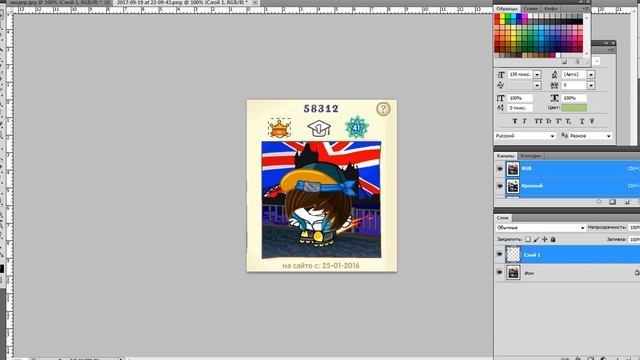Click the layer opacity value field
Viewport: 640px width, 360px height.
coord(634,228)
